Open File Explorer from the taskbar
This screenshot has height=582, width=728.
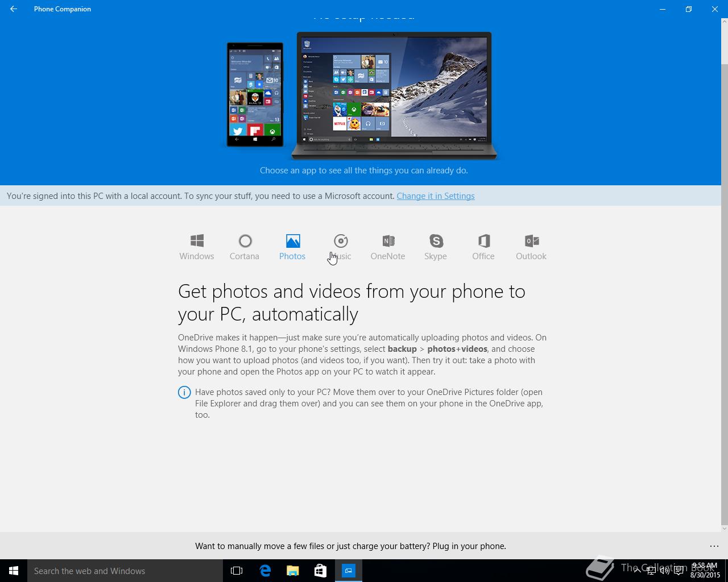click(x=293, y=571)
